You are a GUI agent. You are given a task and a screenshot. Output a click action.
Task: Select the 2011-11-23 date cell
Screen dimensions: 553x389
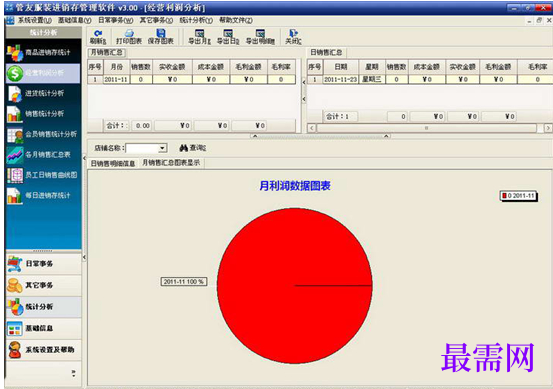pyautogui.click(x=341, y=80)
